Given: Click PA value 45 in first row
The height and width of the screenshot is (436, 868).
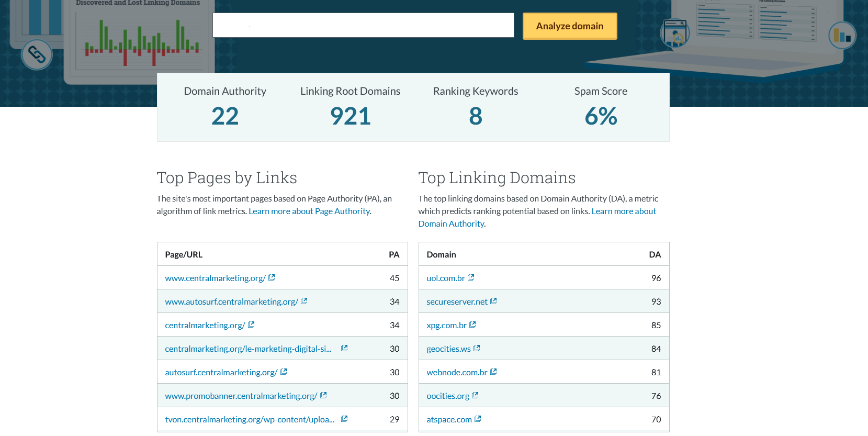Looking at the screenshot, I should click(x=394, y=278).
